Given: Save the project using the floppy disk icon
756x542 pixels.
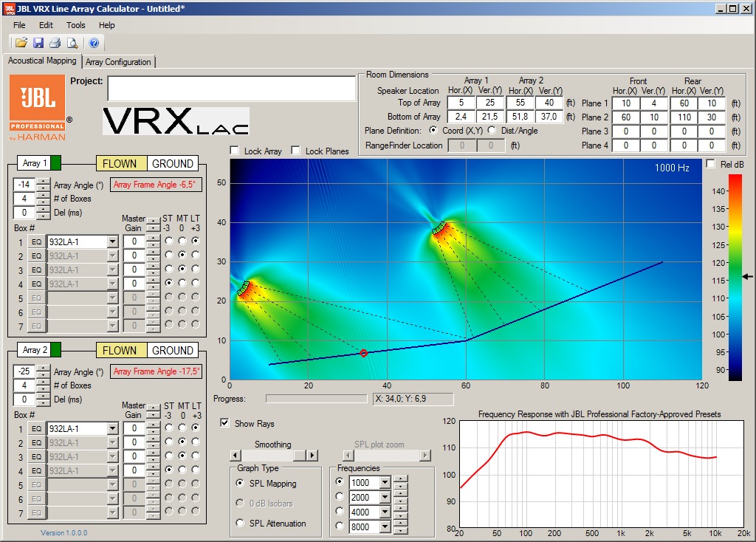Looking at the screenshot, I should click(38, 43).
